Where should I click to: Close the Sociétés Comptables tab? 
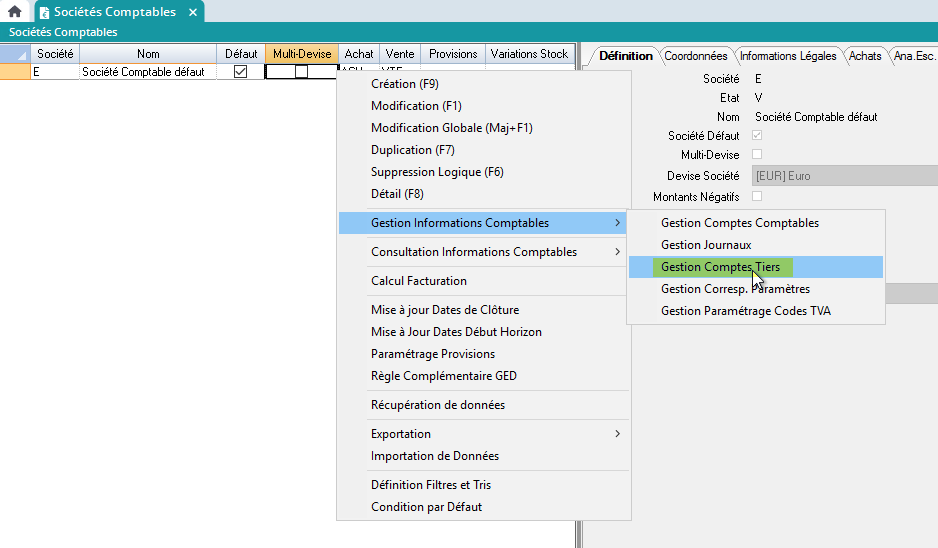point(193,12)
